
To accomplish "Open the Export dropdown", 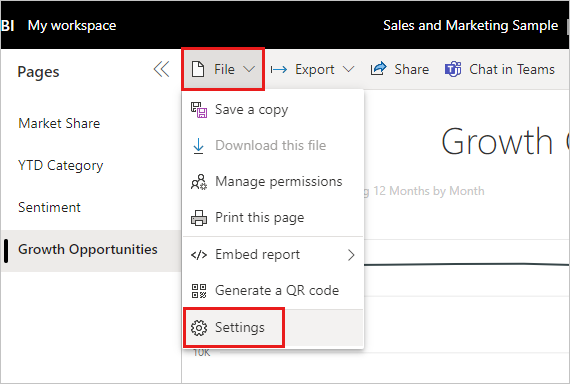I will [x=313, y=69].
